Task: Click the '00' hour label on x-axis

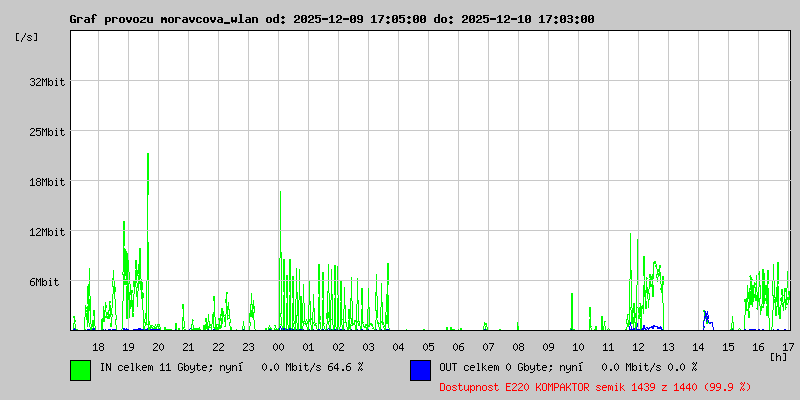Action: point(279,347)
